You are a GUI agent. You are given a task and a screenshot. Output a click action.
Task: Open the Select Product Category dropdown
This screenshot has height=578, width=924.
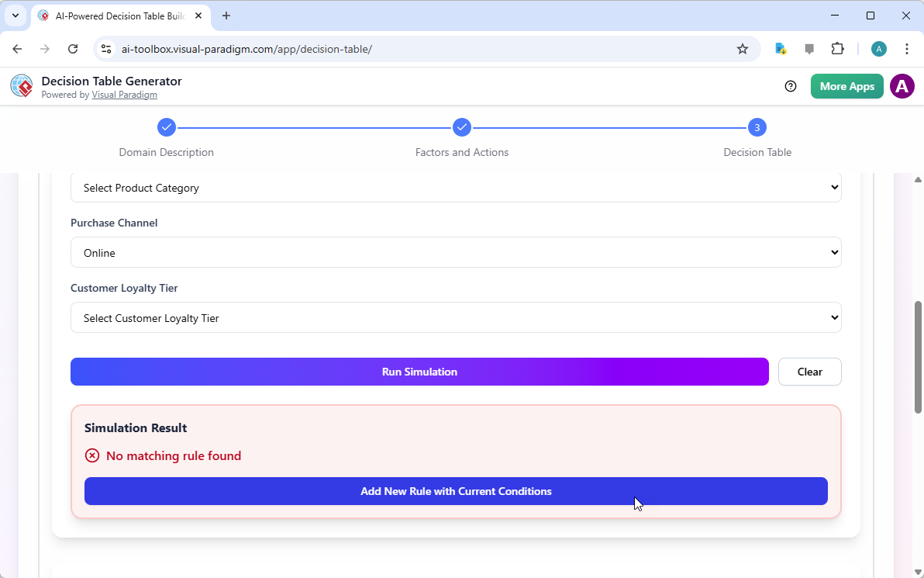(x=456, y=187)
